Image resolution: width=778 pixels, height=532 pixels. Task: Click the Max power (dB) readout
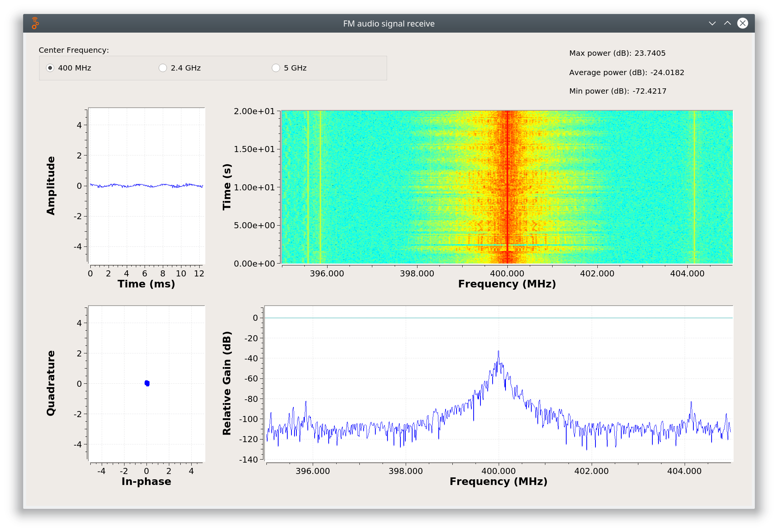pos(617,53)
